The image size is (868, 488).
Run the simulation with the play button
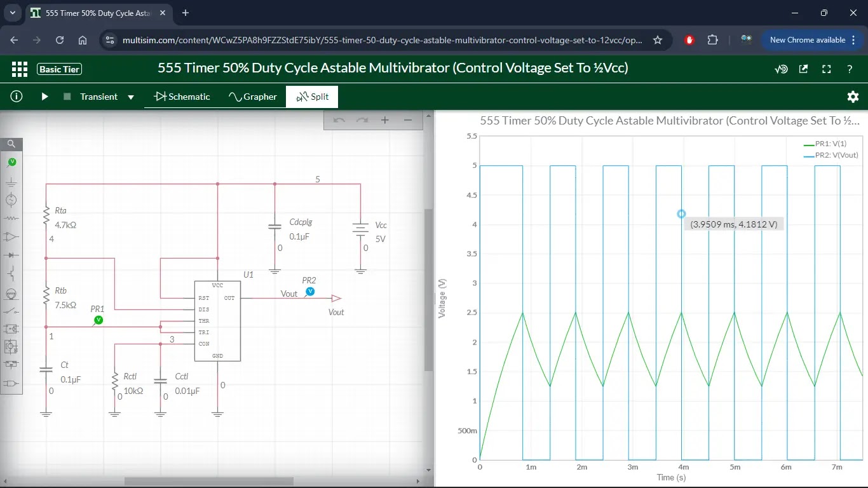44,97
